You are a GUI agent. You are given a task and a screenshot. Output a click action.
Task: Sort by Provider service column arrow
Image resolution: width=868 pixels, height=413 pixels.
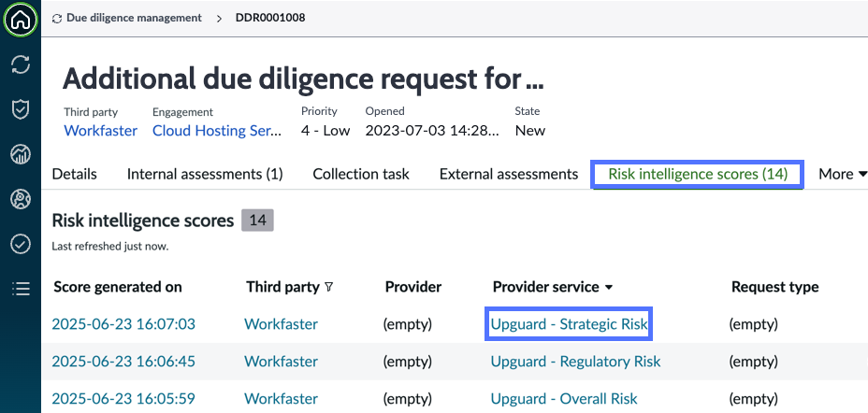pyautogui.click(x=609, y=288)
